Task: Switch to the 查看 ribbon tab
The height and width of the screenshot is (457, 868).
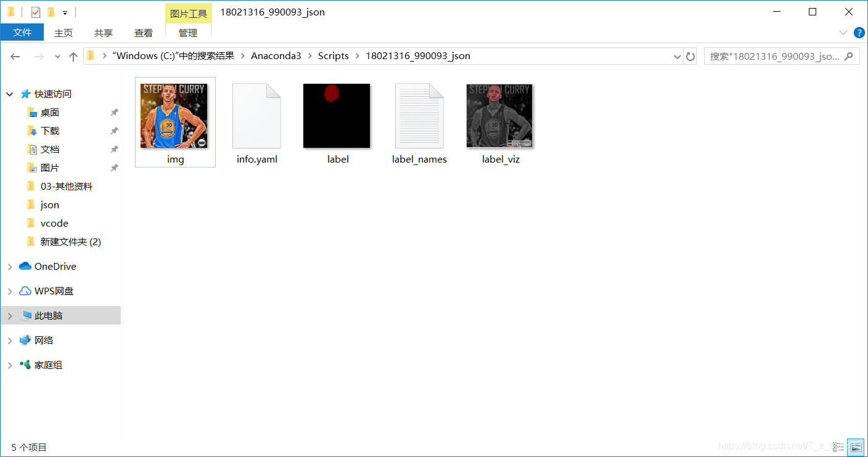Action: [144, 33]
